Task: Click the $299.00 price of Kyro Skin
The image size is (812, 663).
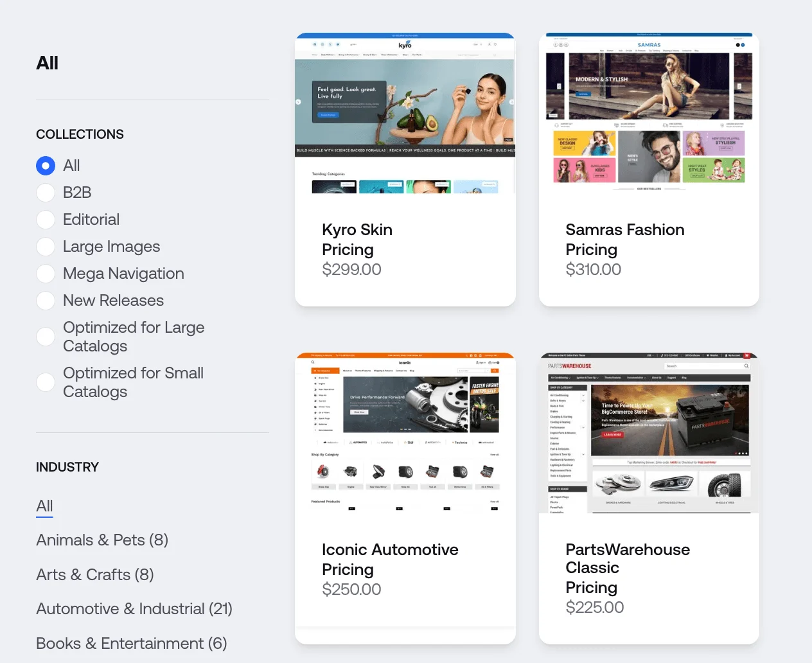Action: click(x=351, y=270)
